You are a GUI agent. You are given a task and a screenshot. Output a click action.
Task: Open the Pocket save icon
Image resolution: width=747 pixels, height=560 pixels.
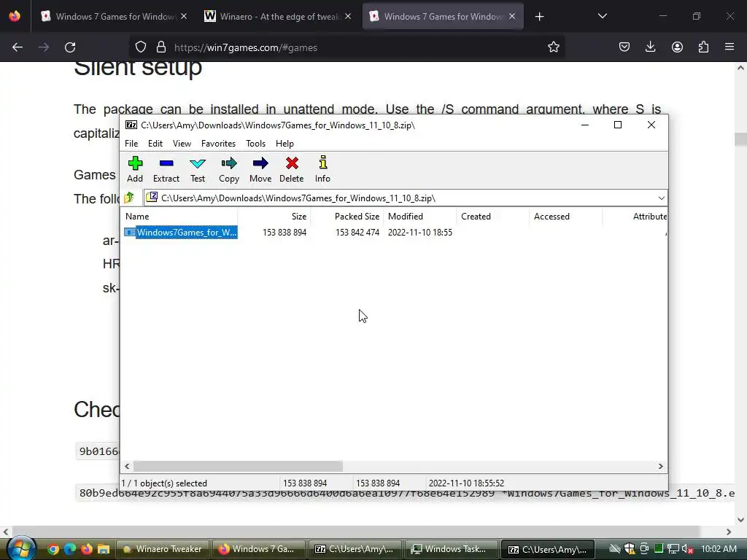tap(624, 47)
